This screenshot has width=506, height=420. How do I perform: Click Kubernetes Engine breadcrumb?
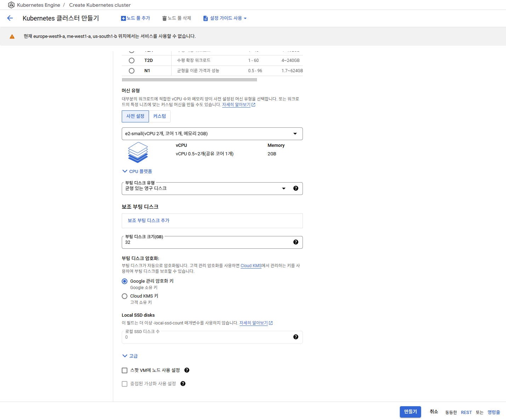39,5
